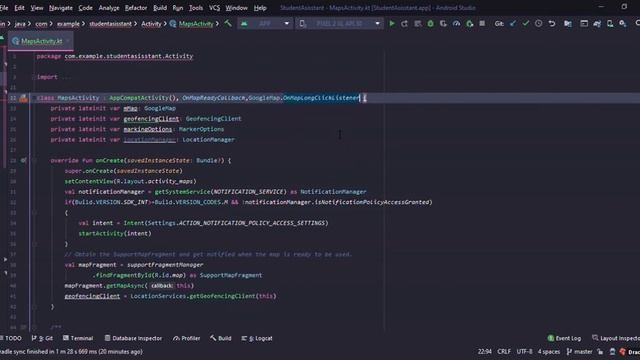
Task: Open the Profiler tool window
Action: 187,338
